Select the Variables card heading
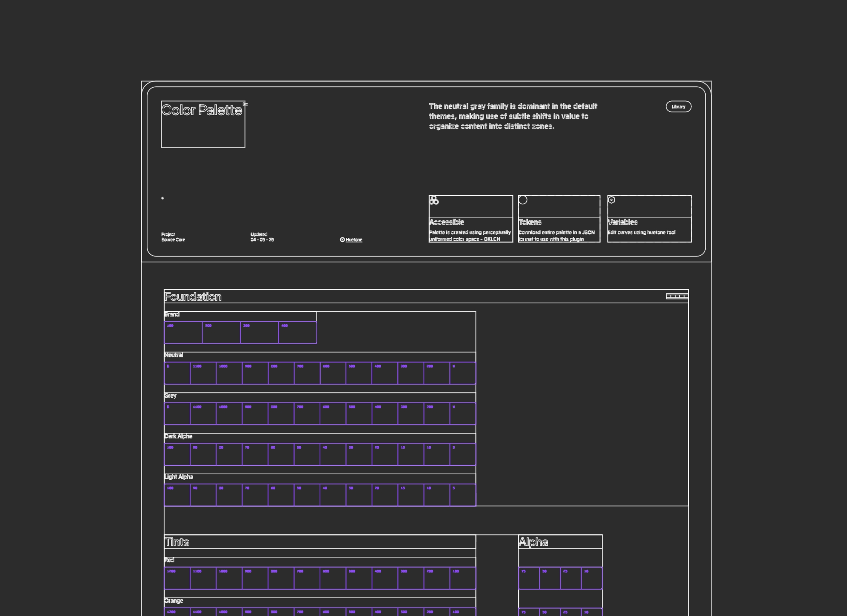The width and height of the screenshot is (847, 616). tap(623, 222)
